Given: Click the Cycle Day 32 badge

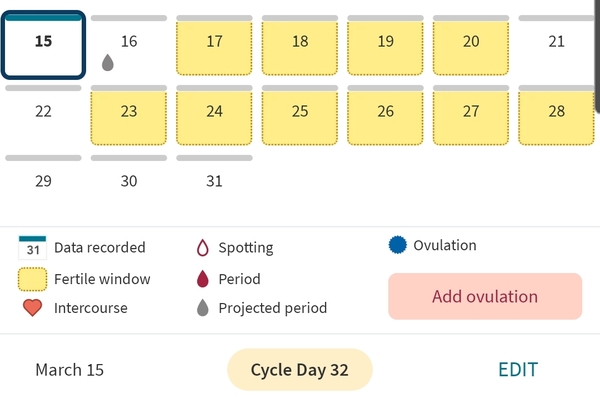Looking at the screenshot, I should pyautogui.click(x=299, y=370).
